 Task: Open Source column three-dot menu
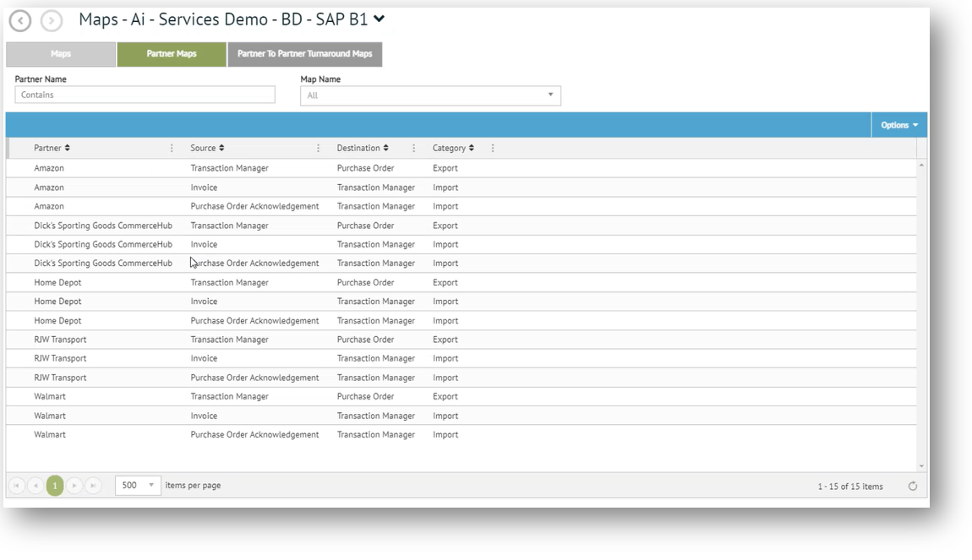(x=318, y=149)
